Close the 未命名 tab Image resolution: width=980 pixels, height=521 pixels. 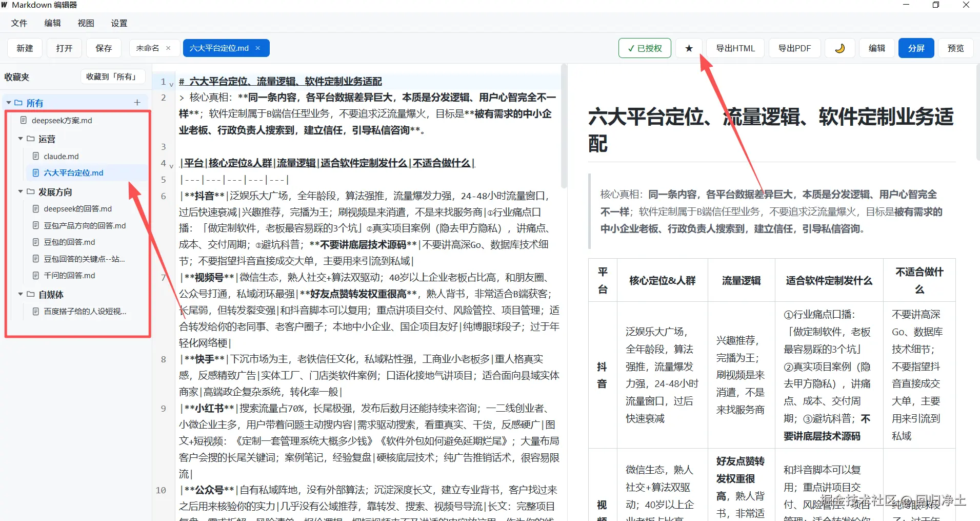(168, 48)
